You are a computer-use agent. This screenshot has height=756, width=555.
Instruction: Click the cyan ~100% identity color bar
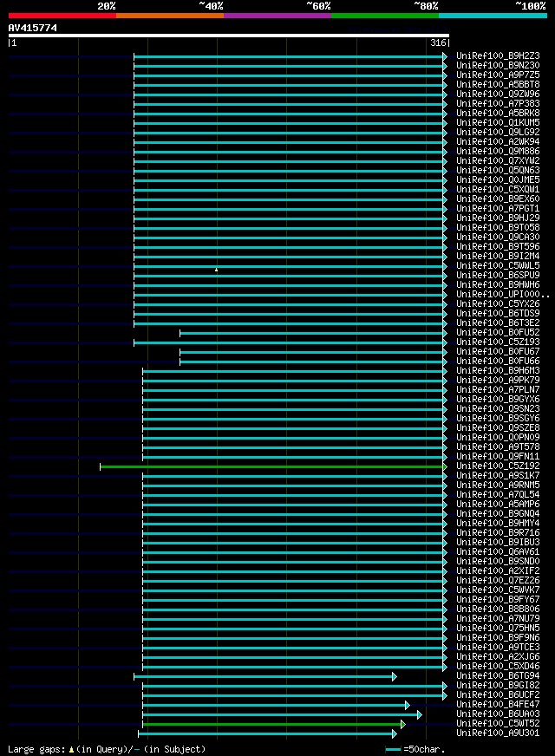coord(493,16)
